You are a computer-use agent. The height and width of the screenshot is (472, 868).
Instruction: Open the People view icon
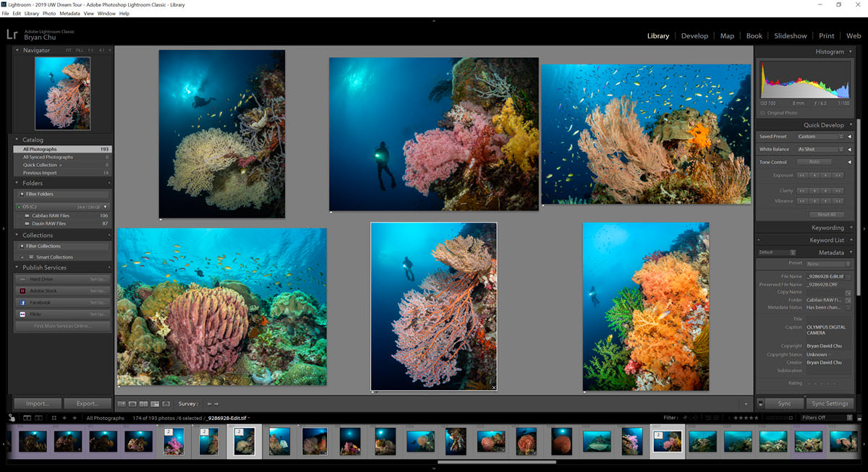[x=166, y=403]
